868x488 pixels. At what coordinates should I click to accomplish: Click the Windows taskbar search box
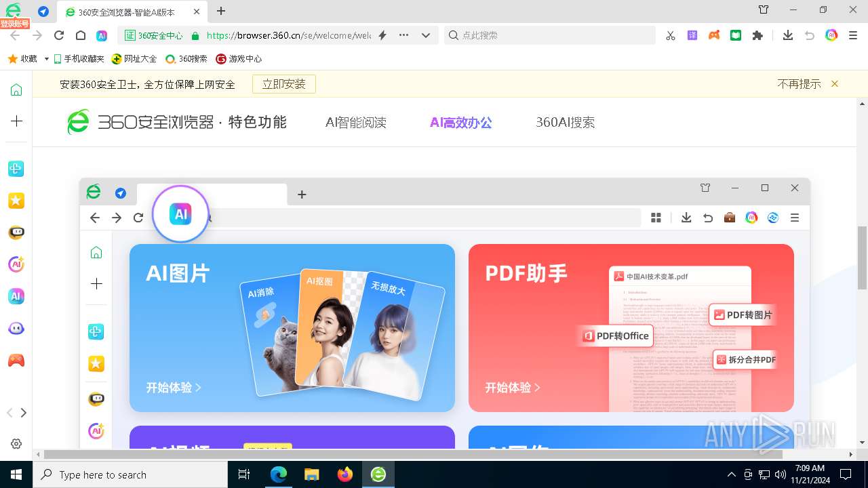pos(130,474)
